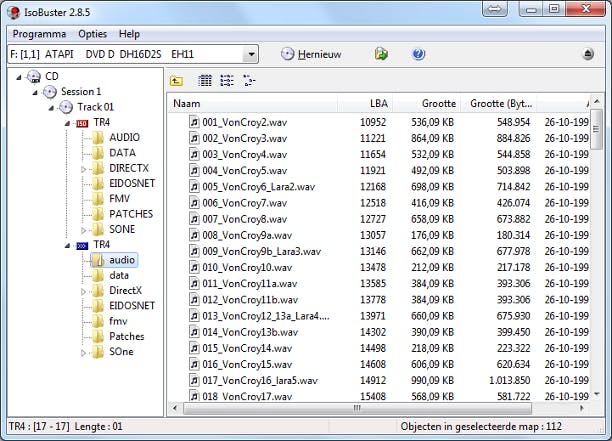Click the green arrow folder toolbar icon

381,54
